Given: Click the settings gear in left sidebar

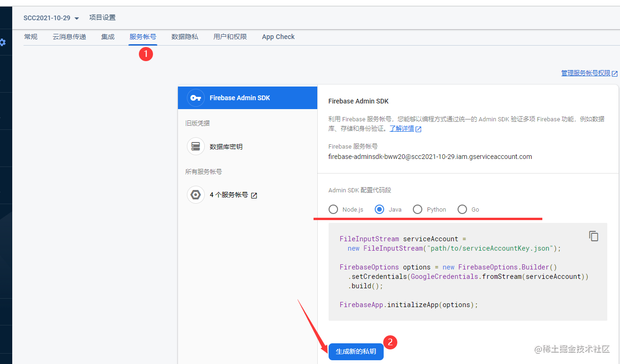Looking at the screenshot, I should point(2,42).
